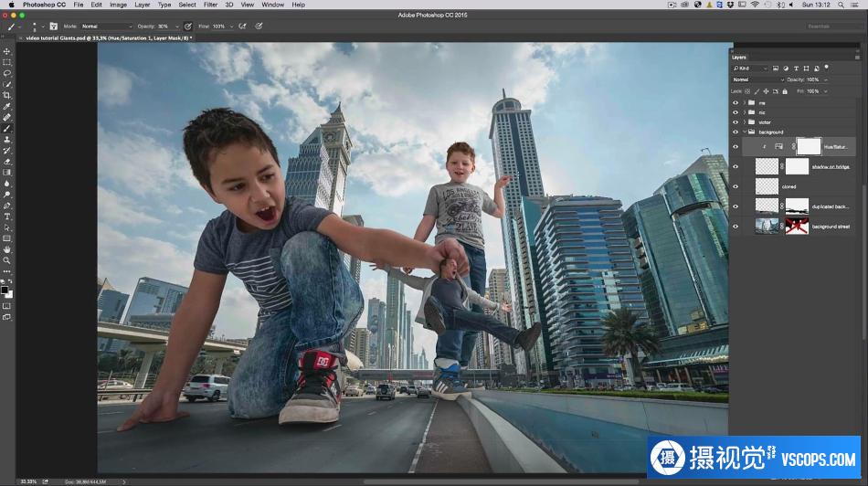868x486 pixels.
Task: Select the Eraser tool
Action: click(x=6, y=162)
